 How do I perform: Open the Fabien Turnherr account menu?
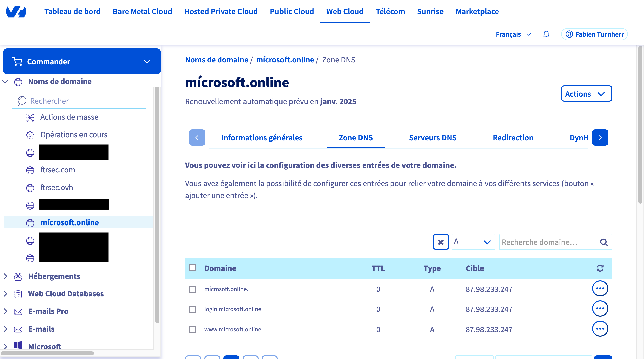point(594,34)
